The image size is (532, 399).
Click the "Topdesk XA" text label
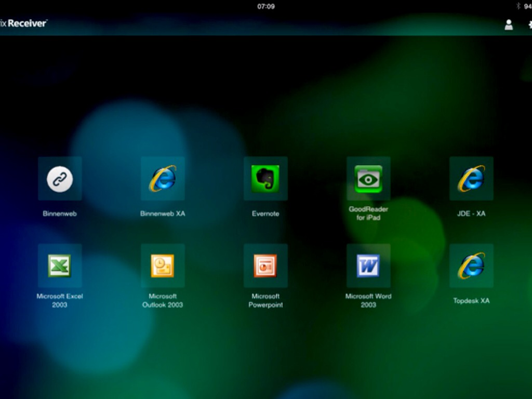pyautogui.click(x=471, y=301)
